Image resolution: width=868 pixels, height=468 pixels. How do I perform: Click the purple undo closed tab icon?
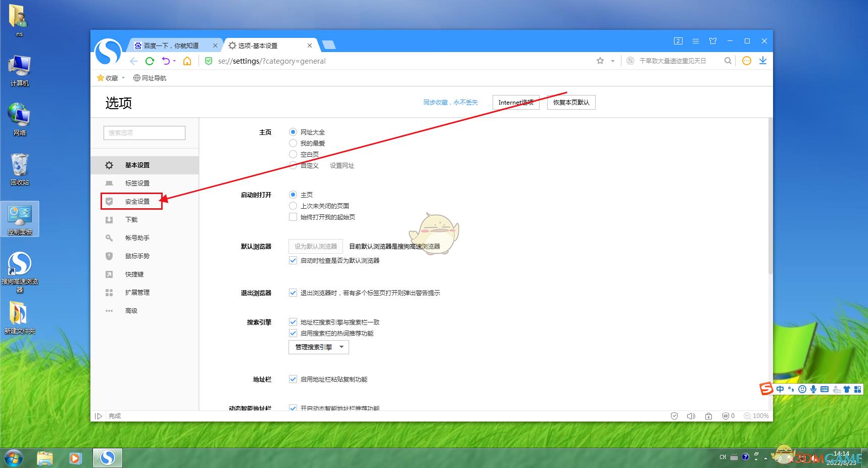pyautogui.click(x=166, y=61)
